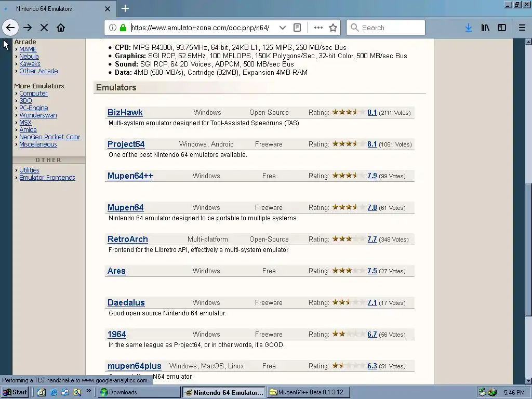This screenshot has height=399, width=532.
Task: Open the address bar history dropdown
Action: pyautogui.click(x=282, y=28)
